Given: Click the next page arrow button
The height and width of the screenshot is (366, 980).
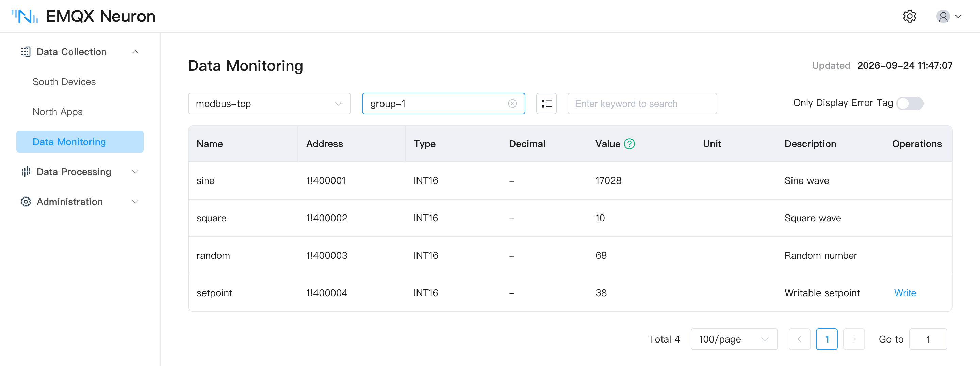Looking at the screenshot, I should click(x=854, y=339).
